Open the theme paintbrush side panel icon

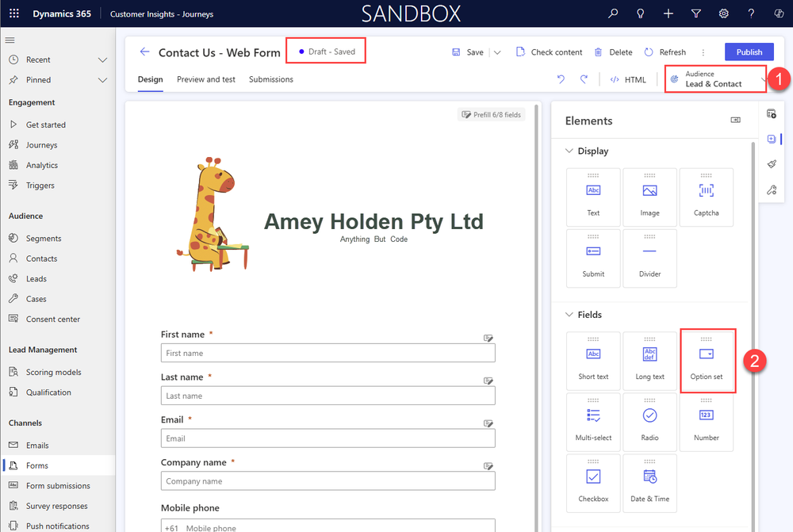pyautogui.click(x=772, y=164)
